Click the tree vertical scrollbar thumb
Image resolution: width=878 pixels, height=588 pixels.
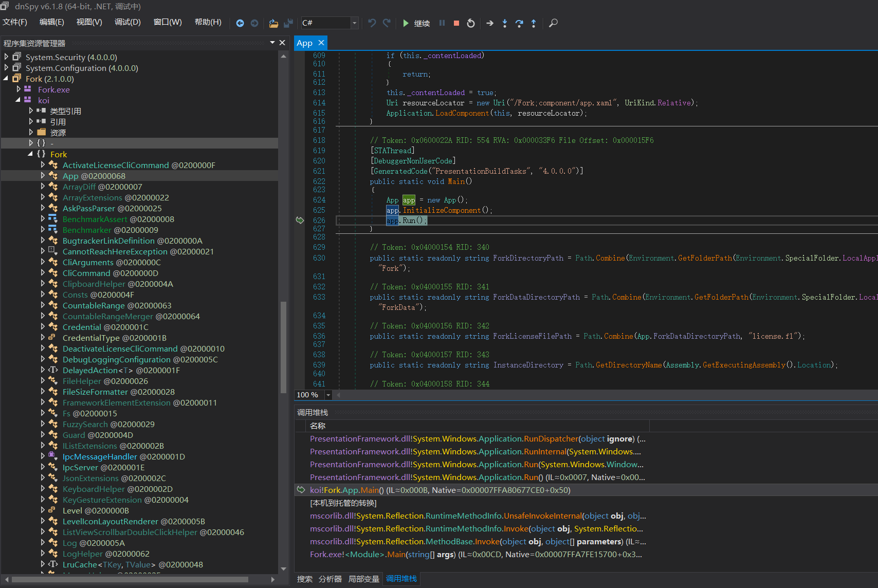(283, 347)
